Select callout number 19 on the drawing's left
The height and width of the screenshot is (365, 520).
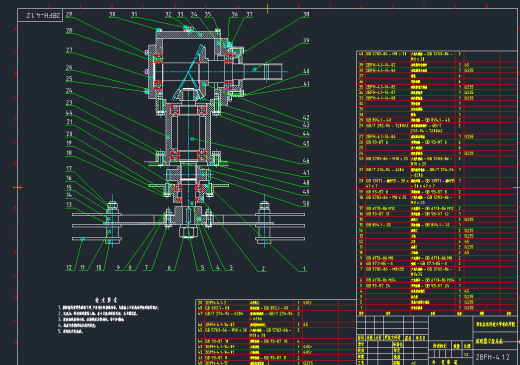pyautogui.click(x=69, y=143)
